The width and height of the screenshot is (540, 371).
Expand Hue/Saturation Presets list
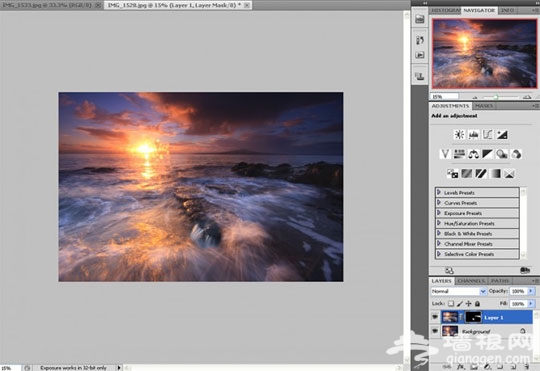[x=439, y=223]
